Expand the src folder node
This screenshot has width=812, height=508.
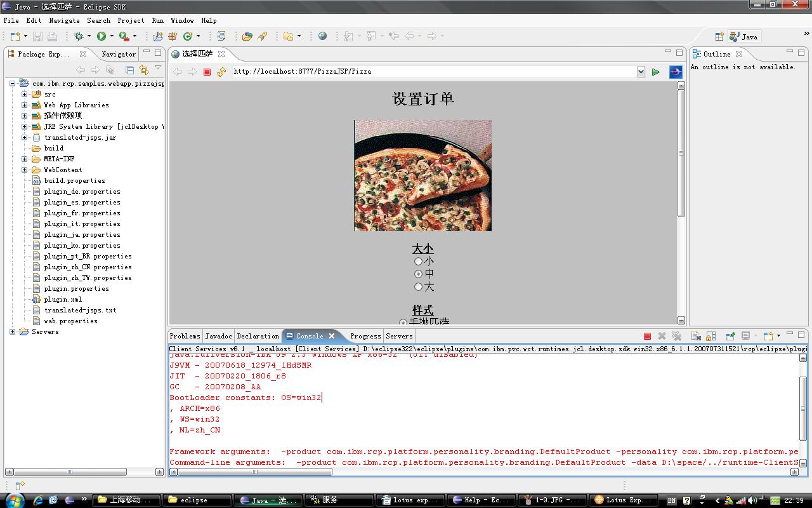pyautogui.click(x=25, y=94)
